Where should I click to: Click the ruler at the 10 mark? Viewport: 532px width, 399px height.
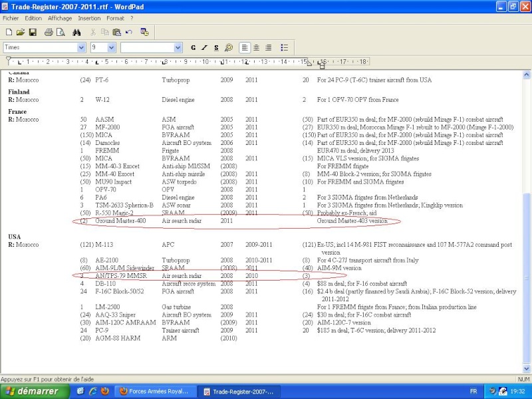pos(205,62)
